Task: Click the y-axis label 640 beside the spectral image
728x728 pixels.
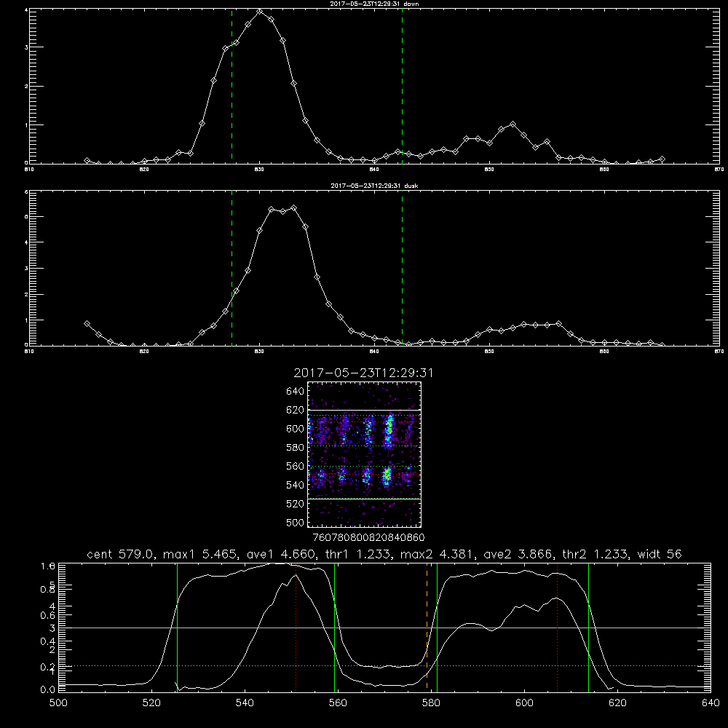Action: [x=295, y=392]
